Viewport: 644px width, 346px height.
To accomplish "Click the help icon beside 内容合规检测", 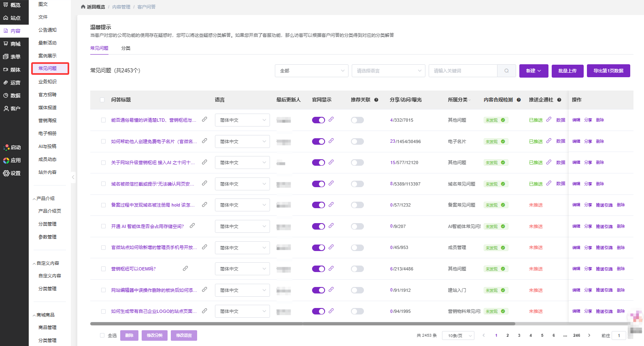I will [519, 100].
